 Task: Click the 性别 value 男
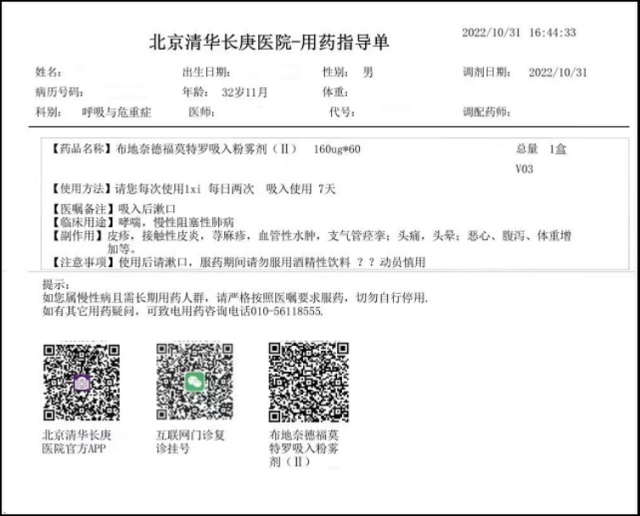(368, 73)
